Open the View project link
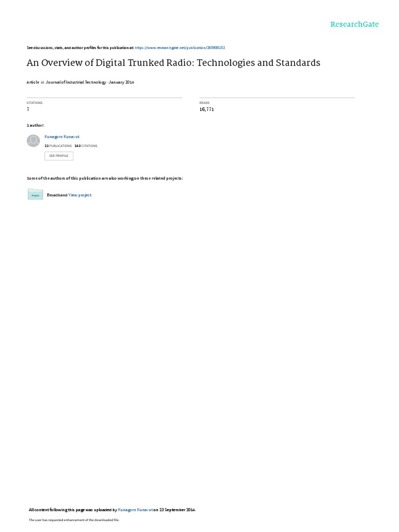The image size is (399, 532). point(79,195)
